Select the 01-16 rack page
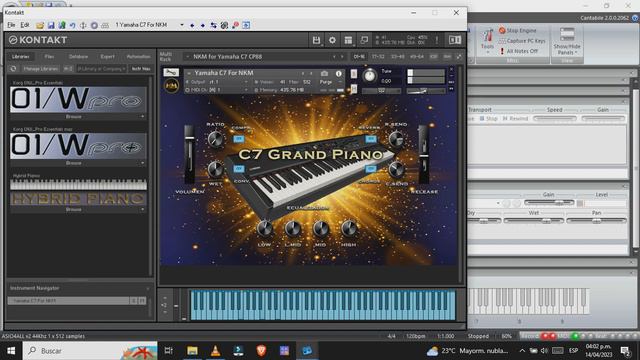640x360 pixels. [x=359, y=56]
